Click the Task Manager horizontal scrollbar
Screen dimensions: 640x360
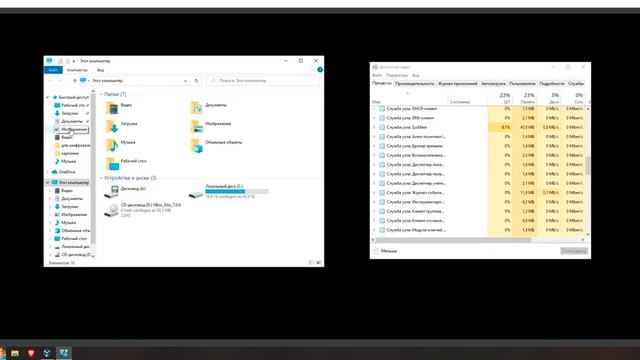point(453,240)
